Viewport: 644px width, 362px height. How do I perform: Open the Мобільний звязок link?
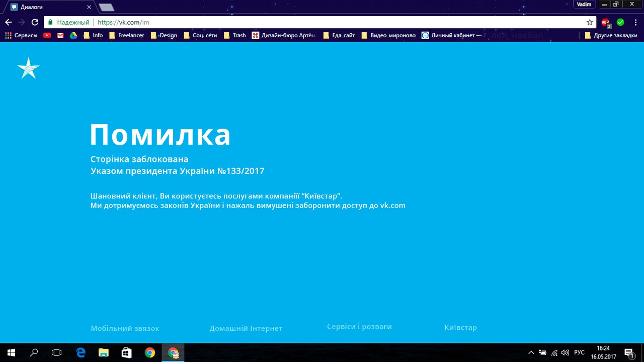pos(125,328)
